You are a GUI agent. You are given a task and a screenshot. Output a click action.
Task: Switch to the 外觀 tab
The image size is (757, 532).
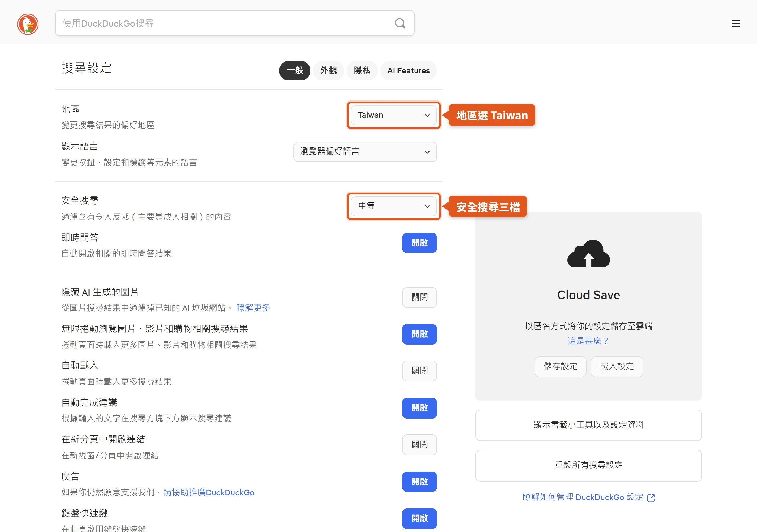pyautogui.click(x=329, y=71)
